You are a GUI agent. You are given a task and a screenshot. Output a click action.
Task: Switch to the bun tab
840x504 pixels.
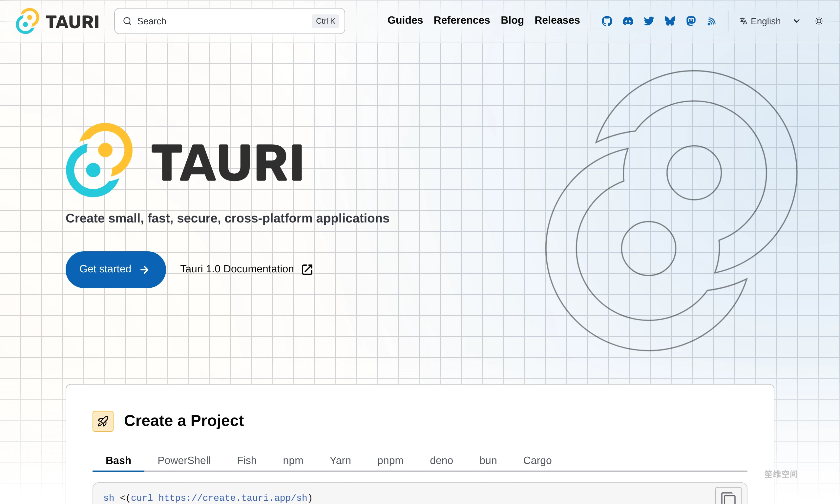click(488, 461)
